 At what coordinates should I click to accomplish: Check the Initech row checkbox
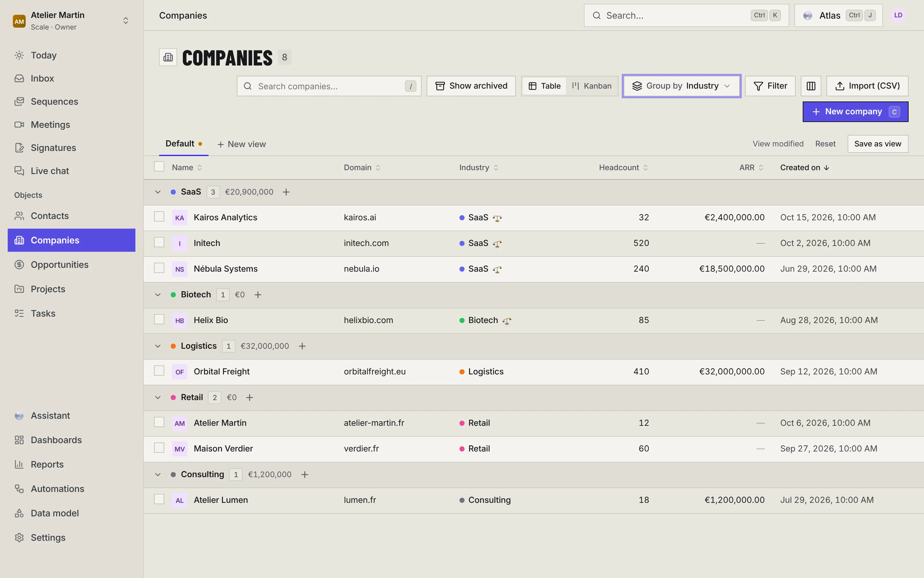tap(159, 242)
